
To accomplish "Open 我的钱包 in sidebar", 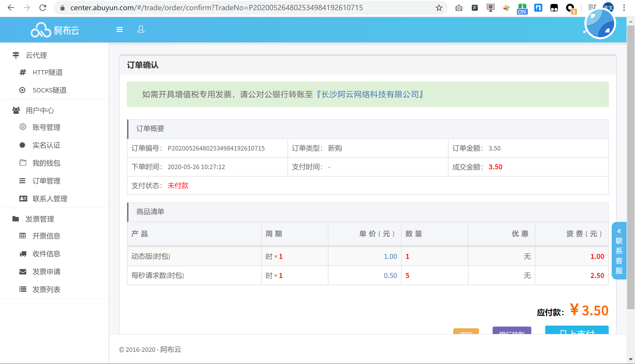I will point(46,163).
